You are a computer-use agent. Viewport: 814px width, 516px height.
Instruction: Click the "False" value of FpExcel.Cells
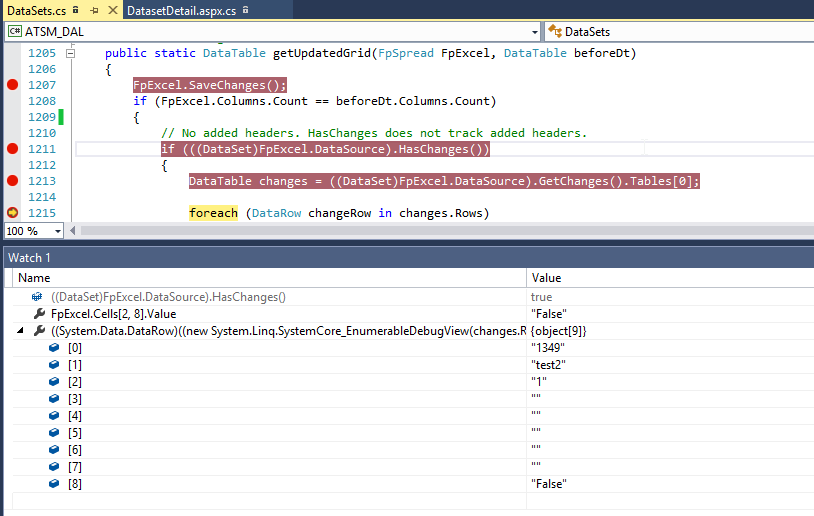tap(549, 314)
